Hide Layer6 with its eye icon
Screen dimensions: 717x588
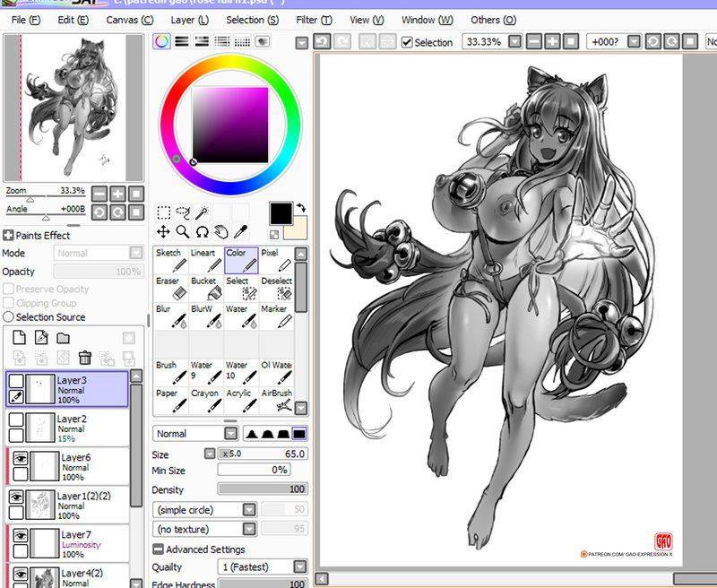tap(20, 458)
